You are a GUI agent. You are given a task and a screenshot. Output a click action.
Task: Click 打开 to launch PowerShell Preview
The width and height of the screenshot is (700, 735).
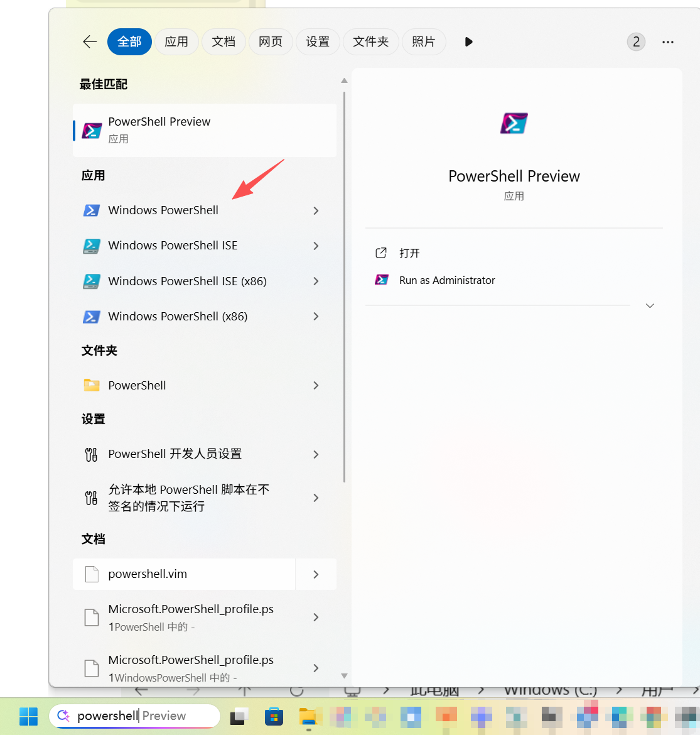tap(409, 253)
